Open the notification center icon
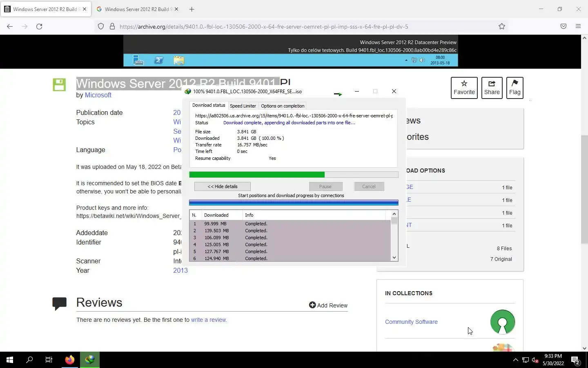Screen dimensions: 588x368 [x=576, y=360]
